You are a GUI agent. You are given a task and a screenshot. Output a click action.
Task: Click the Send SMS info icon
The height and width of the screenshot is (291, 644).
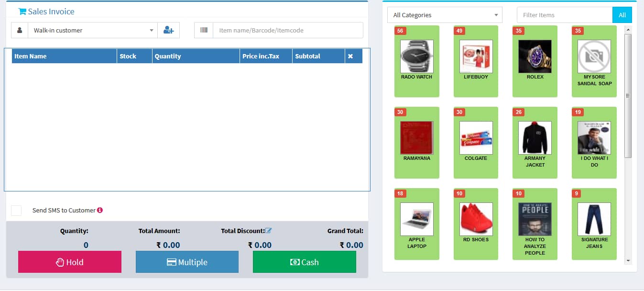click(x=100, y=210)
